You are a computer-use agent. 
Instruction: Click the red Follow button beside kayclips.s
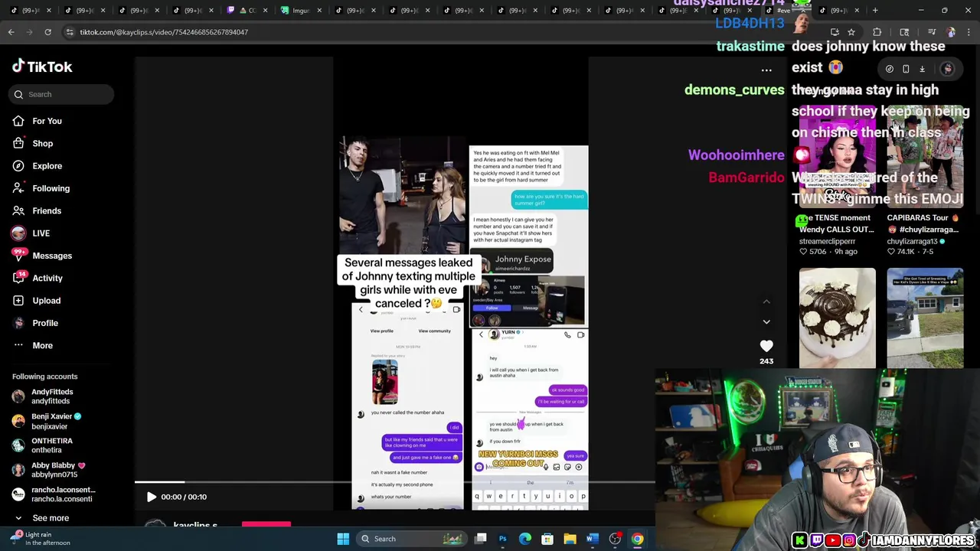click(x=266, y=525)
